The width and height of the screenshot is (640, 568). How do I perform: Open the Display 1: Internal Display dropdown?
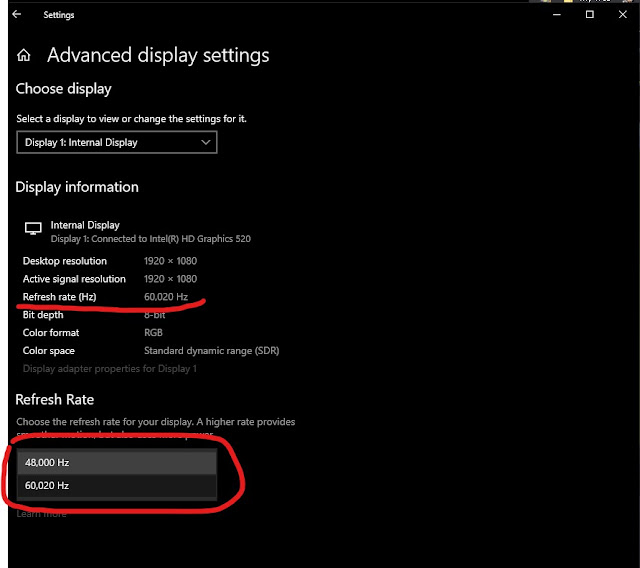coord(117,142)
